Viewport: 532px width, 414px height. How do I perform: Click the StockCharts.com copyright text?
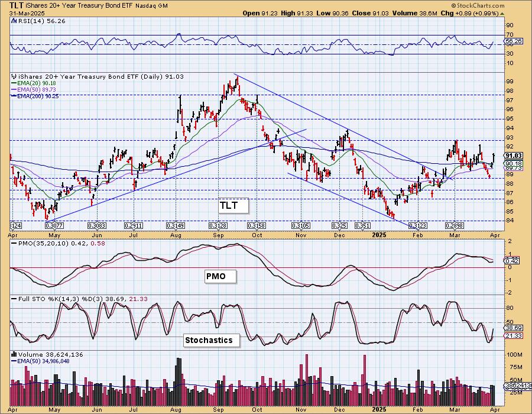478,5
